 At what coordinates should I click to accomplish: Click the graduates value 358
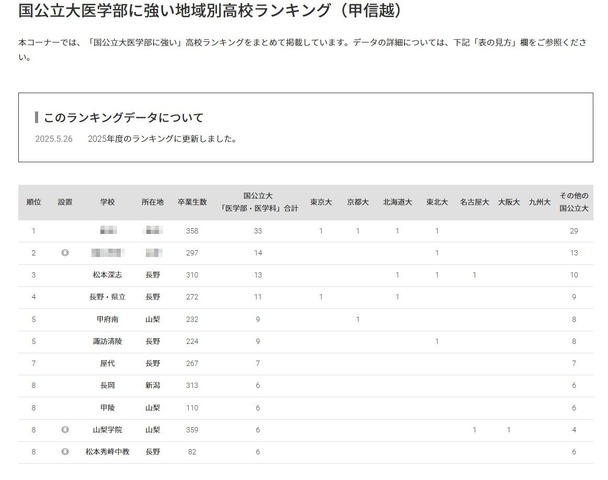pos(192,231)
